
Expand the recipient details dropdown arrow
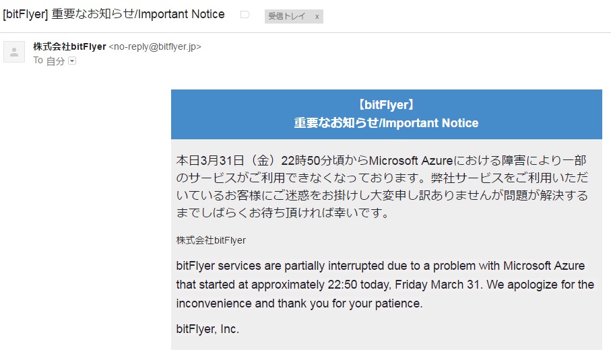tap(72, 61)
